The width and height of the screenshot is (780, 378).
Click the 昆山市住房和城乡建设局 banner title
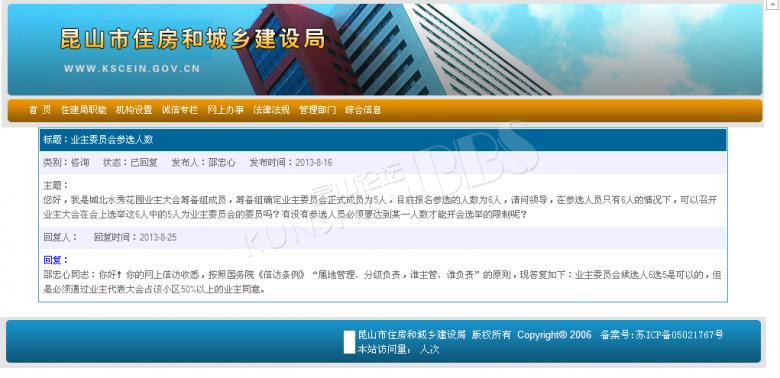pyautogui.click(x=193, y=39)
